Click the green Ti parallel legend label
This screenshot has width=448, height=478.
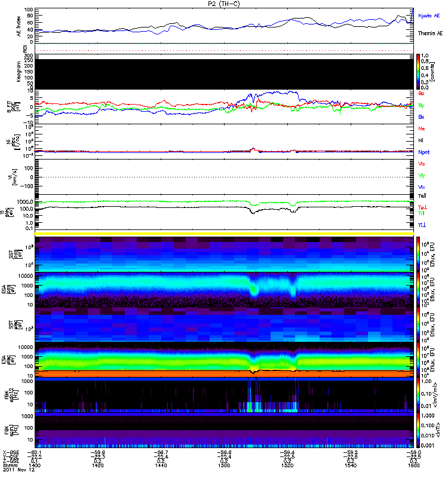pos(421,213)
